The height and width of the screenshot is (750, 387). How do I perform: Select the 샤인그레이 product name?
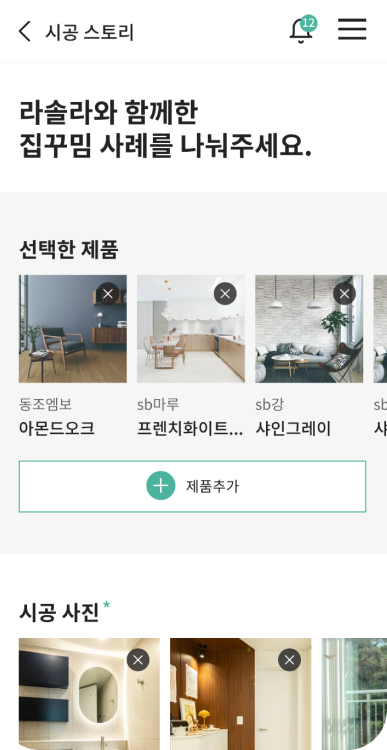pos(293,429)
